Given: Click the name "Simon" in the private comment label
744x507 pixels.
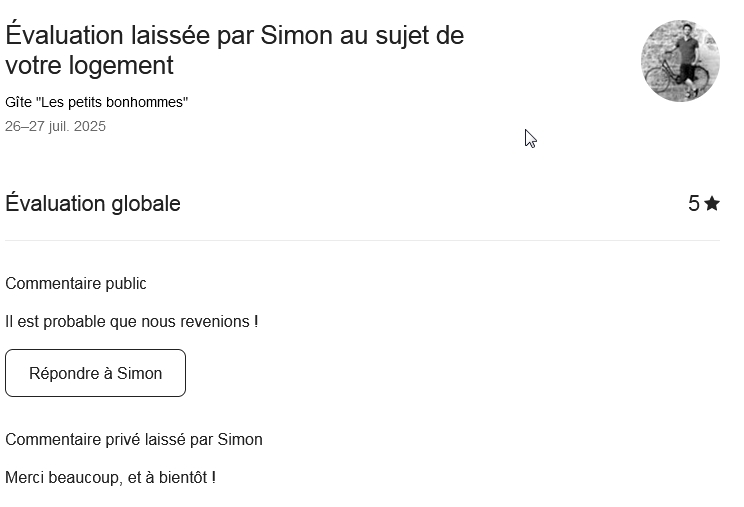Looking at the screenshot, I should (x=240, y=440).
